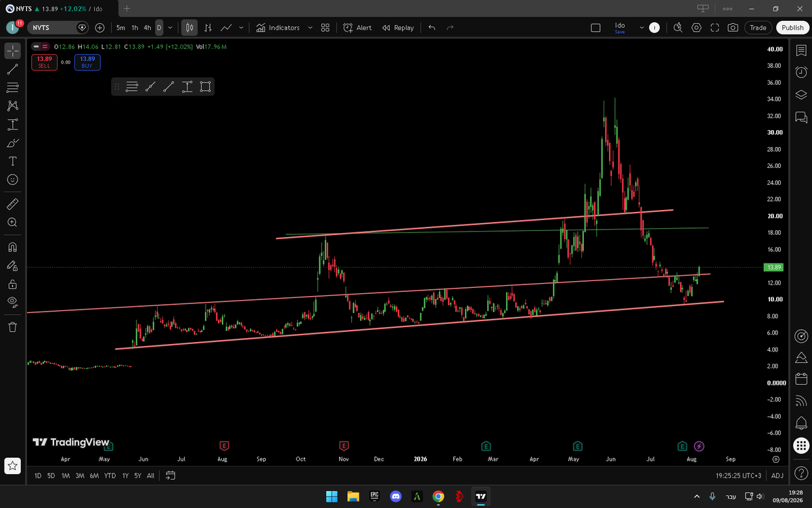Viewport: 812px width, 508px height.
Task: Open the go to date calendar icon
Action: click(171, 475)
